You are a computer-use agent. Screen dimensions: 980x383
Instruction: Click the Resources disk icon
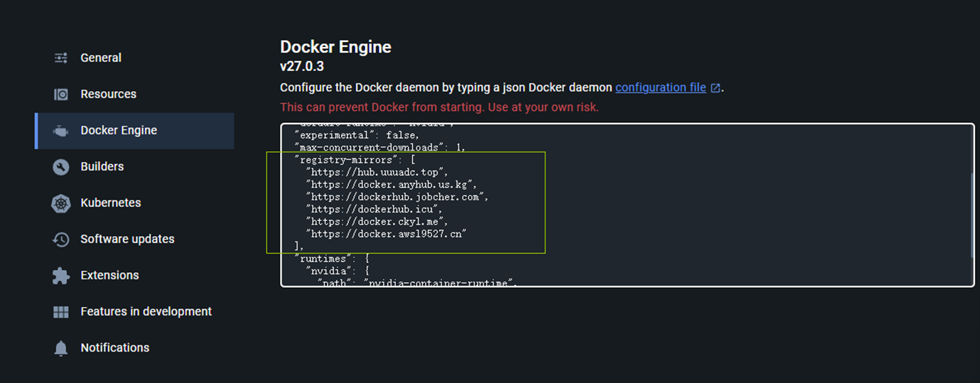(61, 94)
